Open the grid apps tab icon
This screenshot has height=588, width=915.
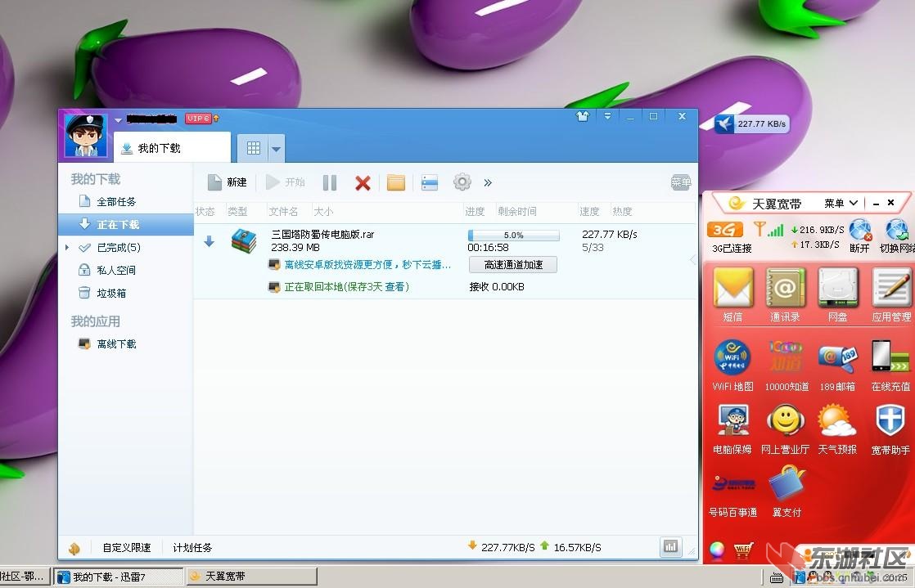pos(253,148)
